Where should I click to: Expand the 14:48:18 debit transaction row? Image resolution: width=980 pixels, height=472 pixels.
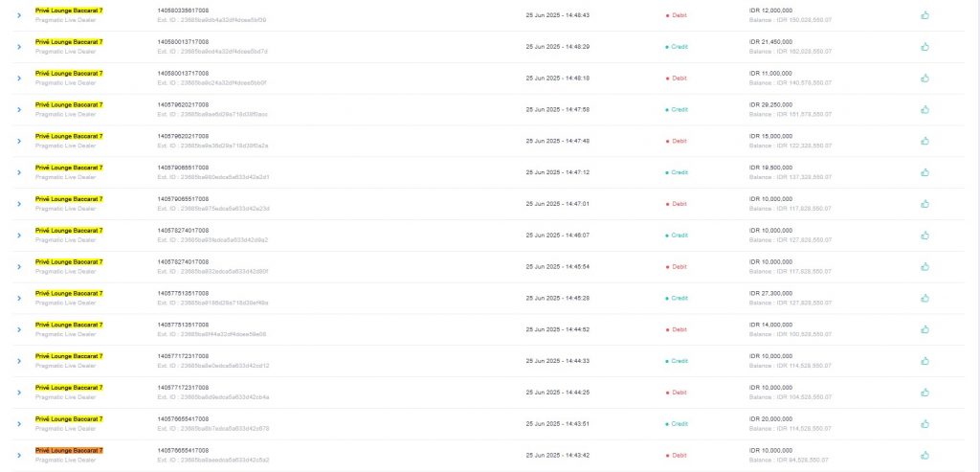click(x=19, y=79)
